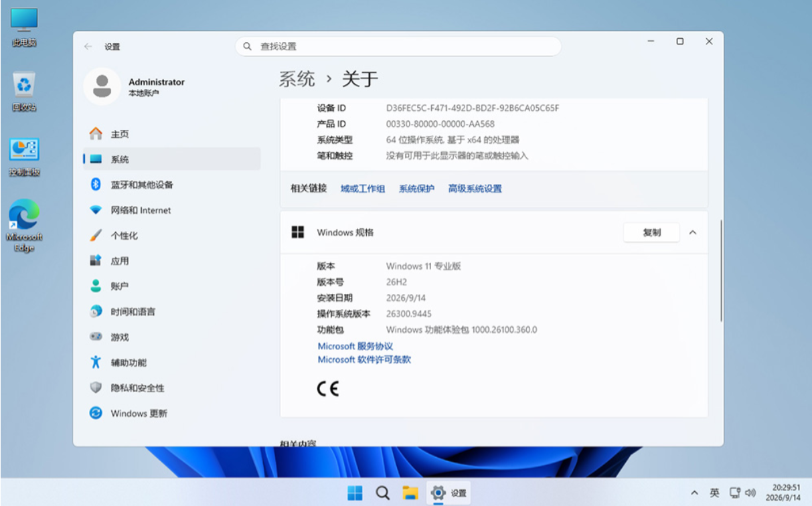Open Microsoft 软件许可条款 link
The image size is (812, 506).
click(364, 359)
